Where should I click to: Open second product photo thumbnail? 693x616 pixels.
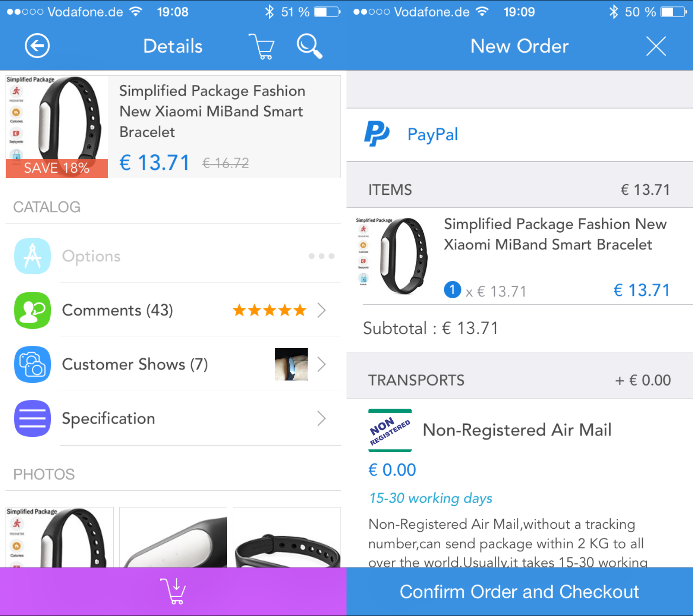click(173, 537)
